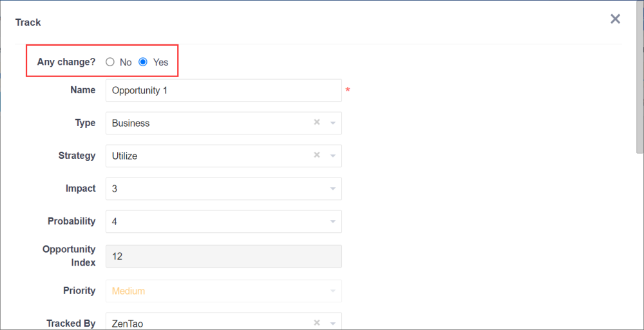Image resolution: width=644 pixels, height=330 pixels.
Task: Clear the Type field Business selection
Action: (317, 122)
